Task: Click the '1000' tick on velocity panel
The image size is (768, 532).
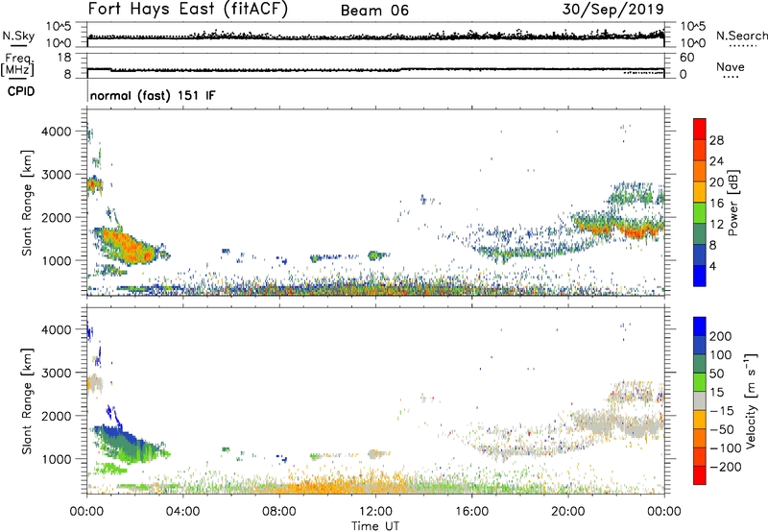Action: (56, 459)
